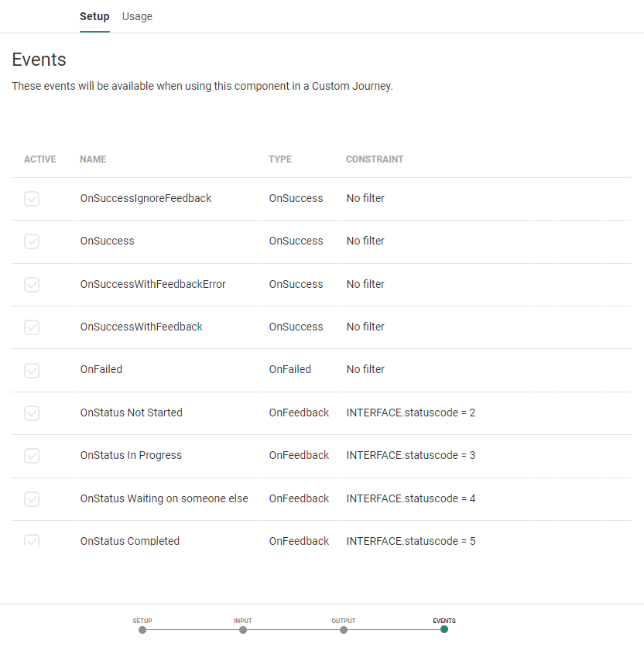The width and height of the screenshot is (644, 647).
Task: Toggle the OnFailed active checkbox
Action: coord(32,370)
